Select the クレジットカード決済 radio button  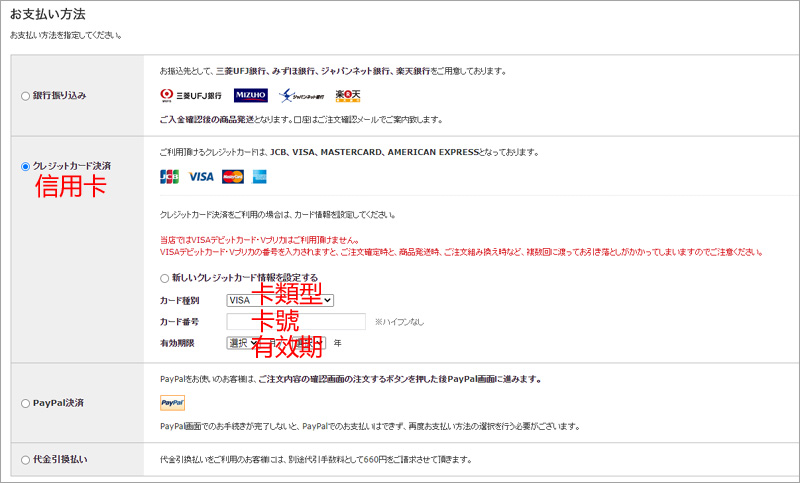(x=25, y=166)
